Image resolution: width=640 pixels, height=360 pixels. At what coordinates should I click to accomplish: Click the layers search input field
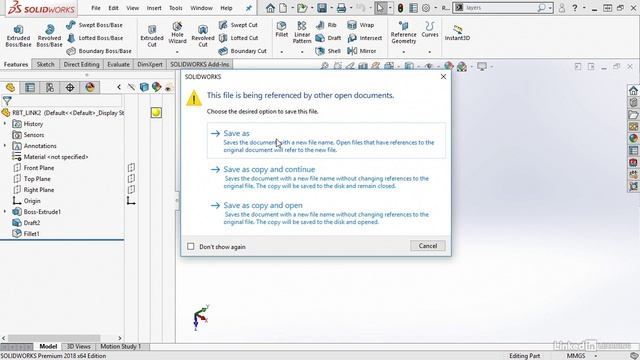(500, 8)
